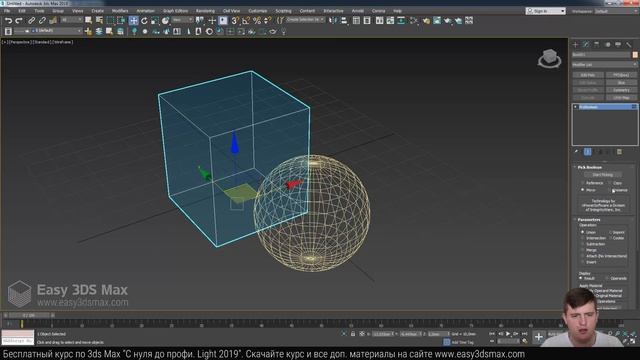Click the Play Animation button
This screenshot has height=360, width=640.
click(x=508, y=334)
